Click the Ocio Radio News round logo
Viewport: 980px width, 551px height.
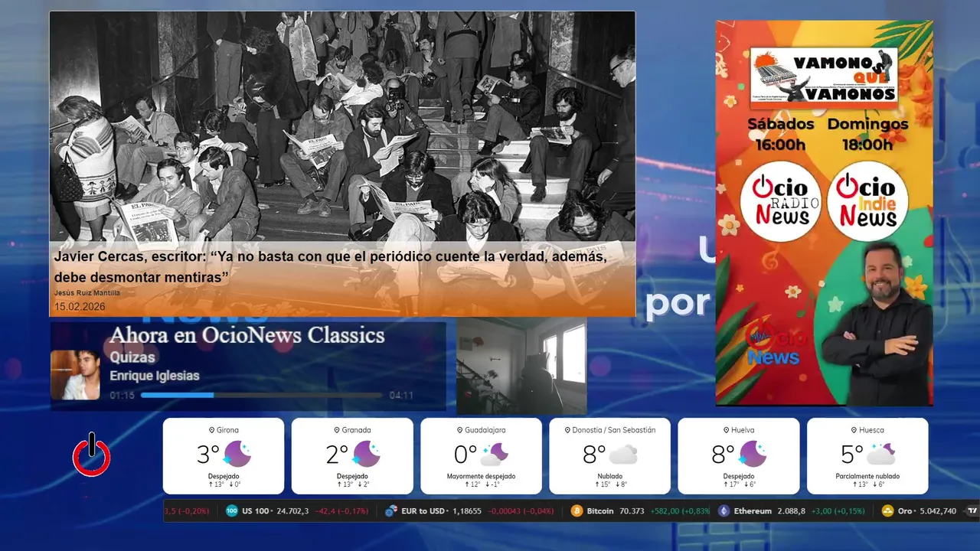tap(780, 202)
